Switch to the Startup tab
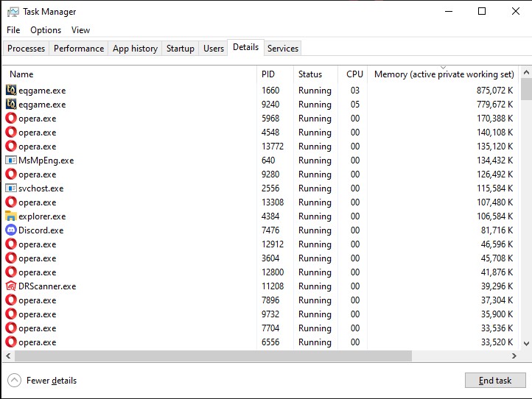 (180, 49)
